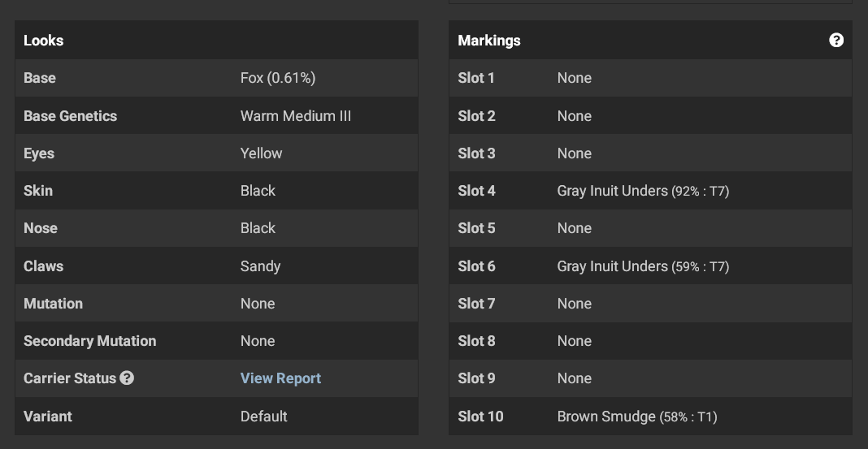Click the Variant Default value
This screenshot has height=449, width=868.
click(x=263, y=417)
